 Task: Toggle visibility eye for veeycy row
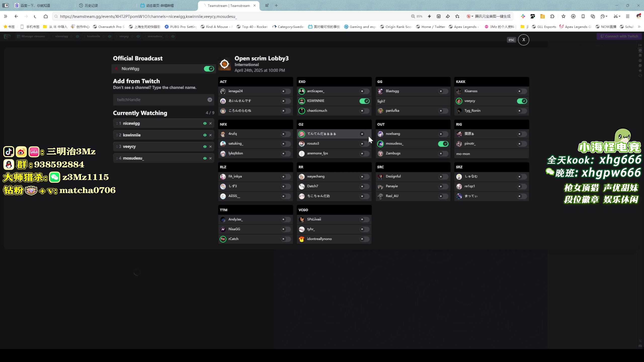205,147
